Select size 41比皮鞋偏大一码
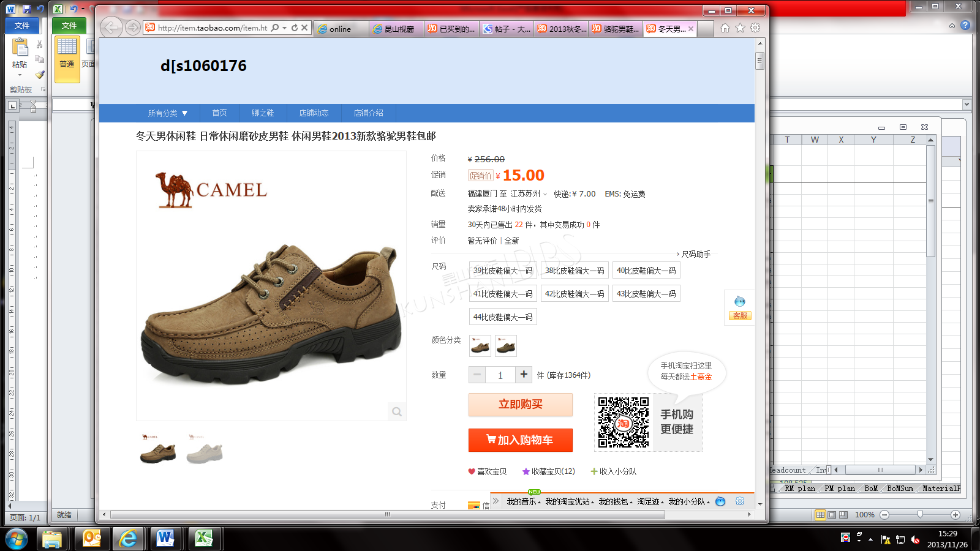Image resolution: width=980 pixels, height=551 pixels. click(503, 294)
